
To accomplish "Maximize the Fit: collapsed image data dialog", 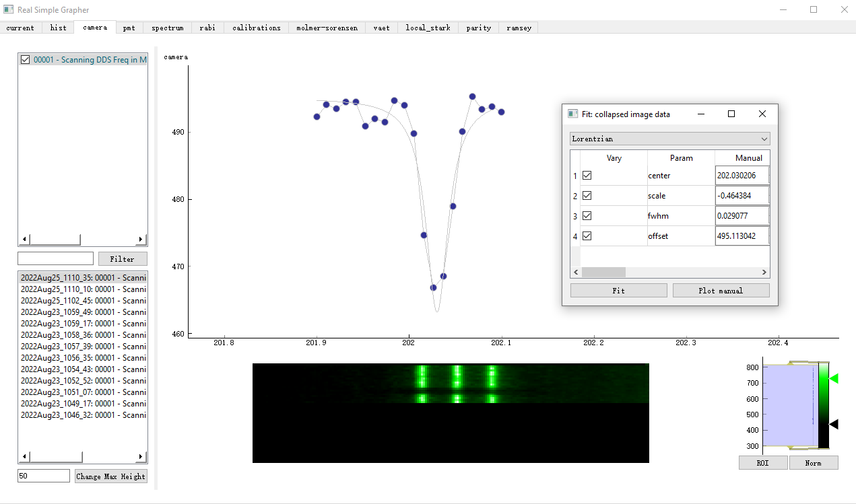I will coord(731,114).
